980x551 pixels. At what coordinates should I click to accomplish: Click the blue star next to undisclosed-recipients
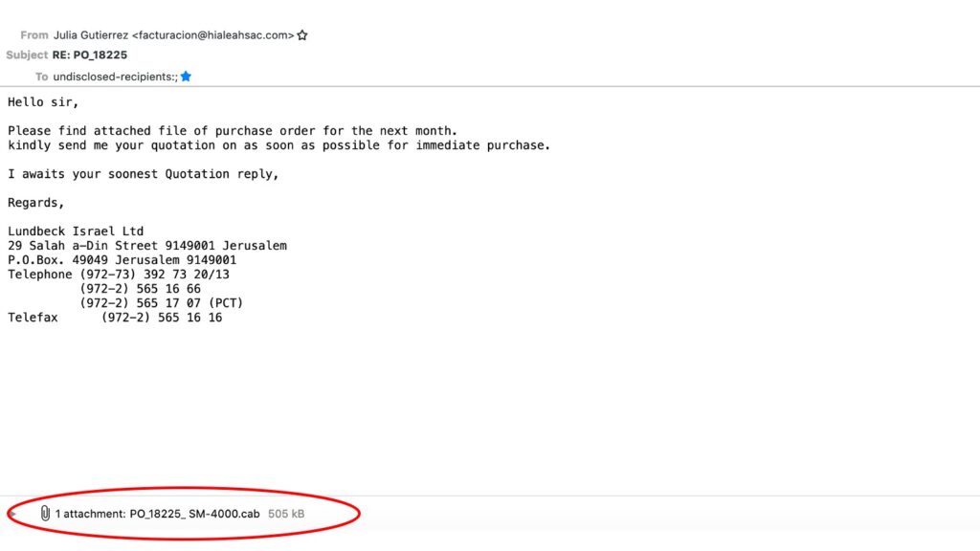pyautogui.click(x=186, y=77)
